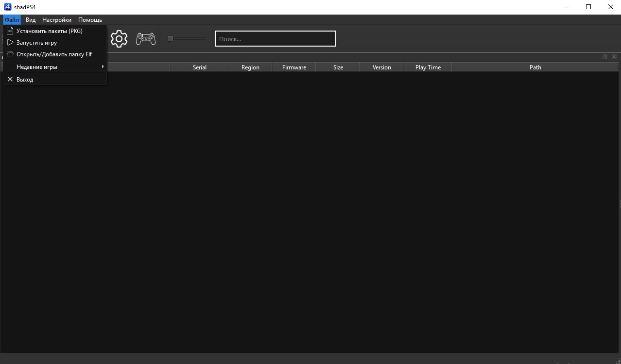Open the settings gear icon in toolbar
621x364 pixels.
coord(119,39)
